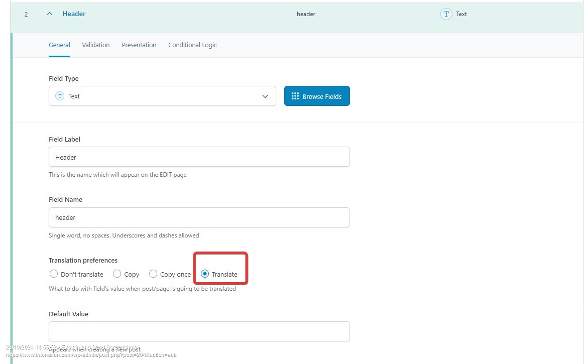The width and height of the screenshot is (588, 364).
Task: Click the Browse Fields button
Action: click(x=317, y=96)
